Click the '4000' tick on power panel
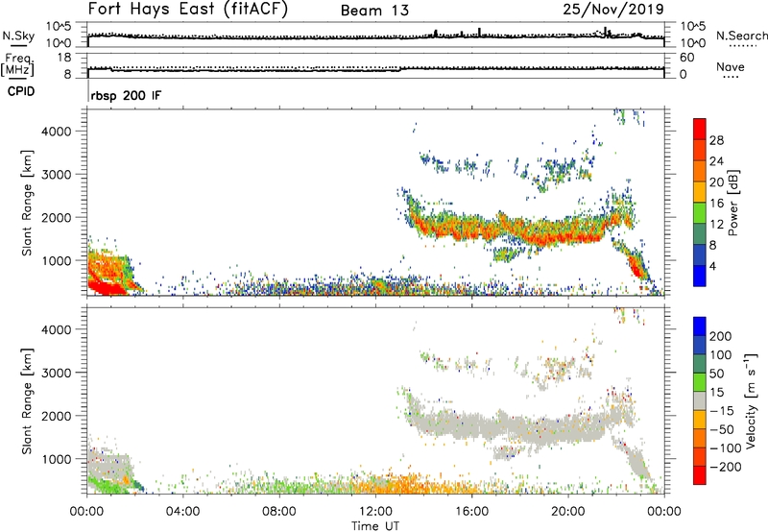The height and width of the screenshot is (532, 768). click(56, 131)
